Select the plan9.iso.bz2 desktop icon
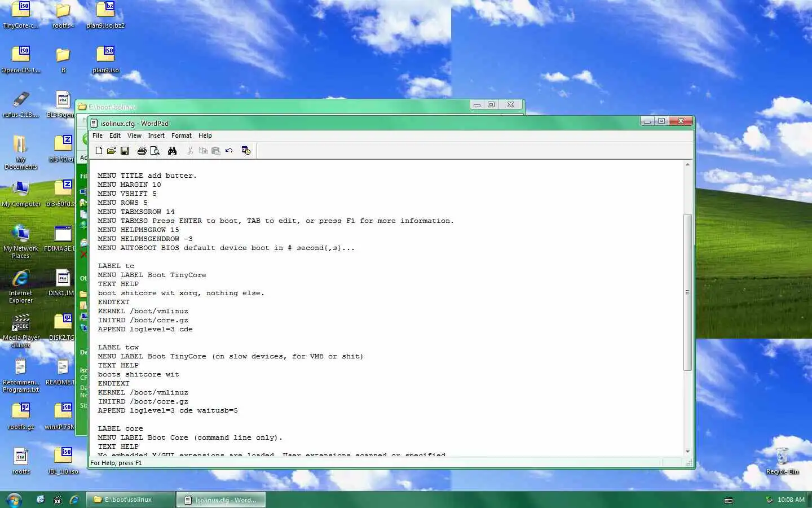 tap(105, 15)
